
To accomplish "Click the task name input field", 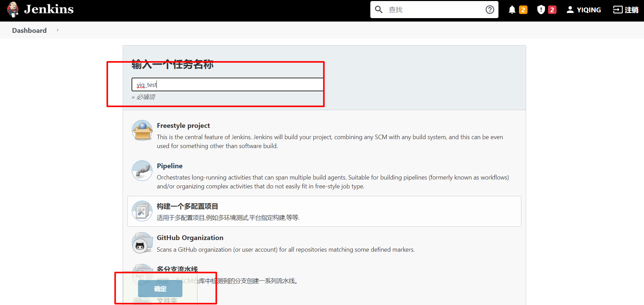I will 228,84.
